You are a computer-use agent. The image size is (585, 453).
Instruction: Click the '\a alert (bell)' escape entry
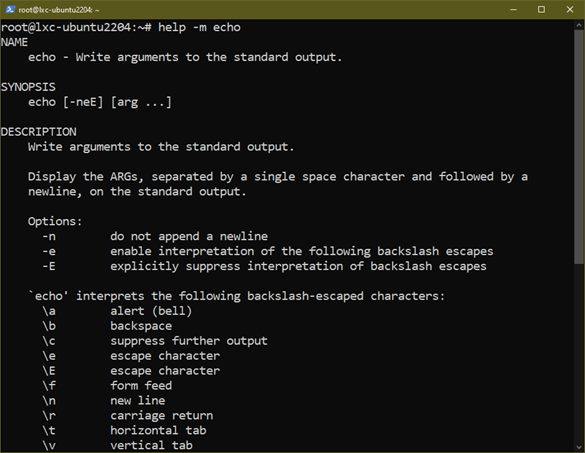[117, 311]
